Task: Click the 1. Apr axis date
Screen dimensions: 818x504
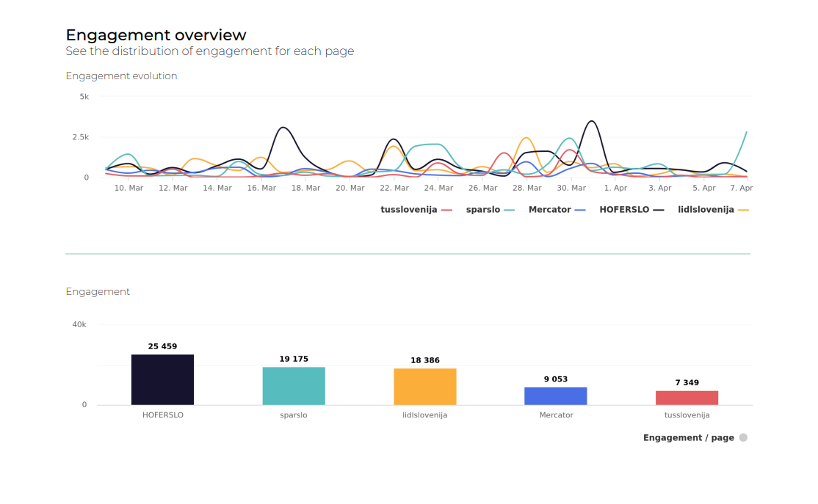Action: coord(615,189)
